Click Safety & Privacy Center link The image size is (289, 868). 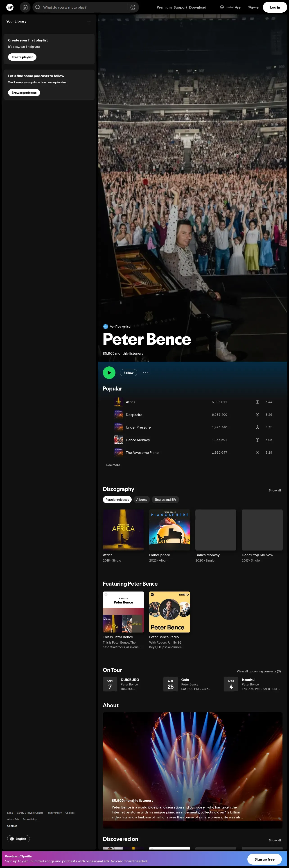click(x=30, y=813)
